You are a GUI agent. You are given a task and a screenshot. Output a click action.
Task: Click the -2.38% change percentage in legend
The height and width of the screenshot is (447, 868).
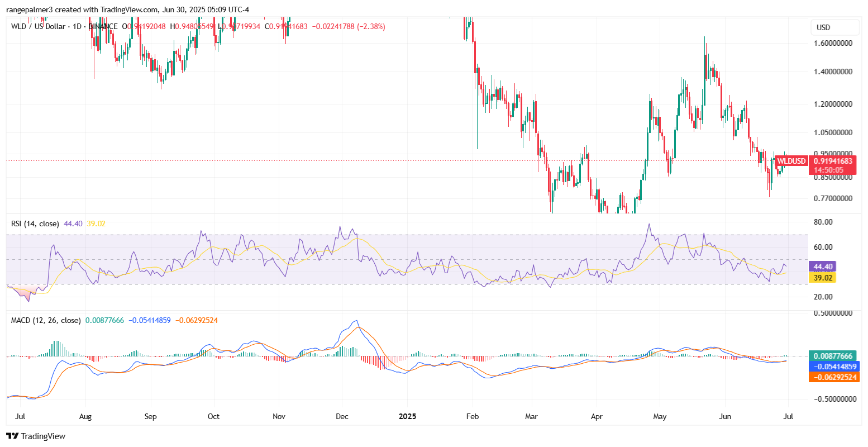point(371,26)
